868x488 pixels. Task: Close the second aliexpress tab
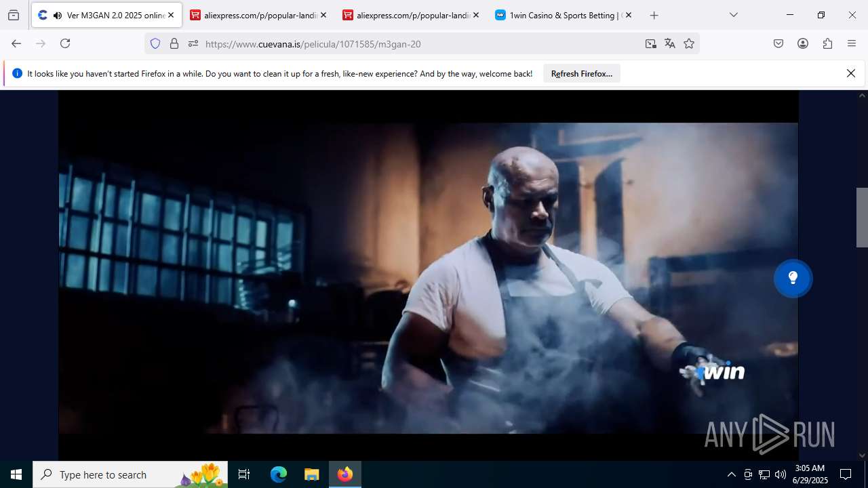(x=476, y=15)
